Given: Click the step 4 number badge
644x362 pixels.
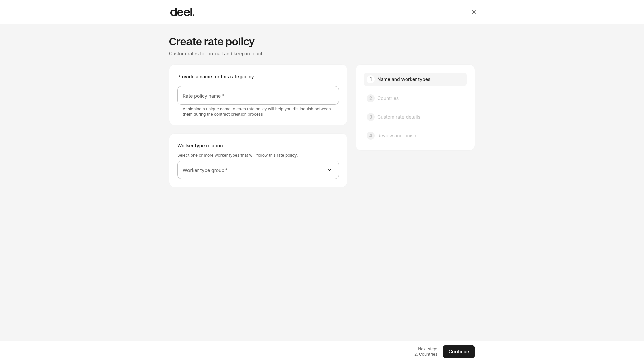Looking at the screenshot, I should [x=371, y=136].
